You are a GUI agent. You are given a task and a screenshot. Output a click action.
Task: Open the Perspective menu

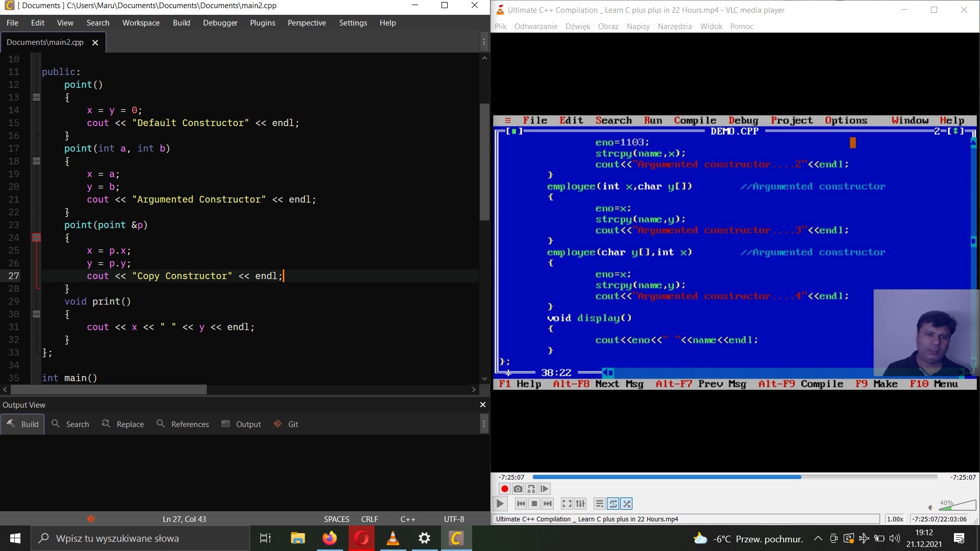pos(306,23)
